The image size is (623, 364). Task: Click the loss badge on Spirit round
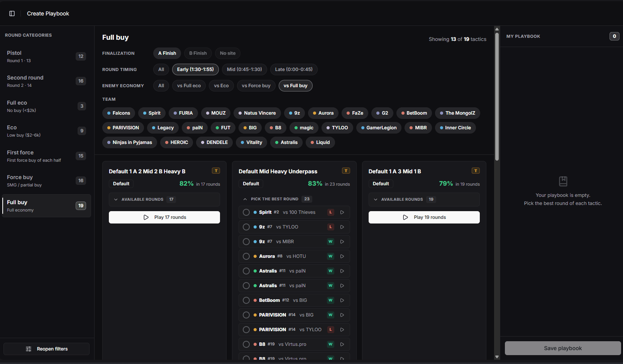pyautogui.click(x=330, y=212)
